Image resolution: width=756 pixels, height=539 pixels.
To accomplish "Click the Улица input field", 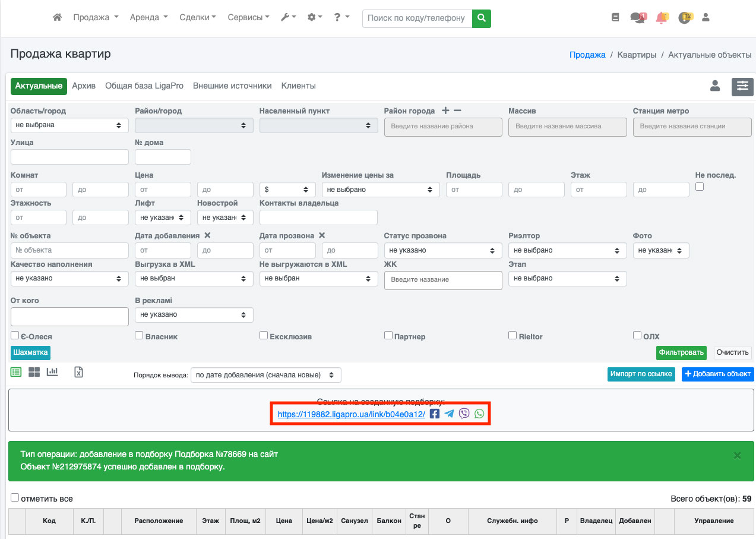I will coord(69,157).
